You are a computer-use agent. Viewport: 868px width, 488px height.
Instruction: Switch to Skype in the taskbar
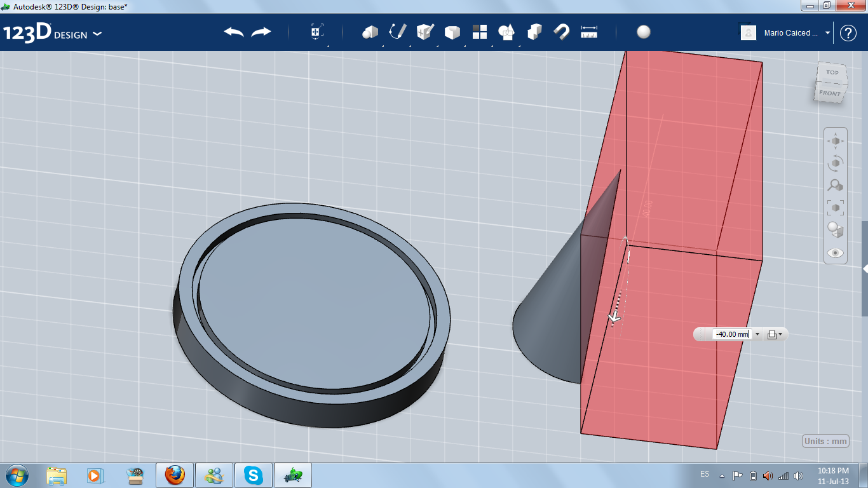pos(254,475)
